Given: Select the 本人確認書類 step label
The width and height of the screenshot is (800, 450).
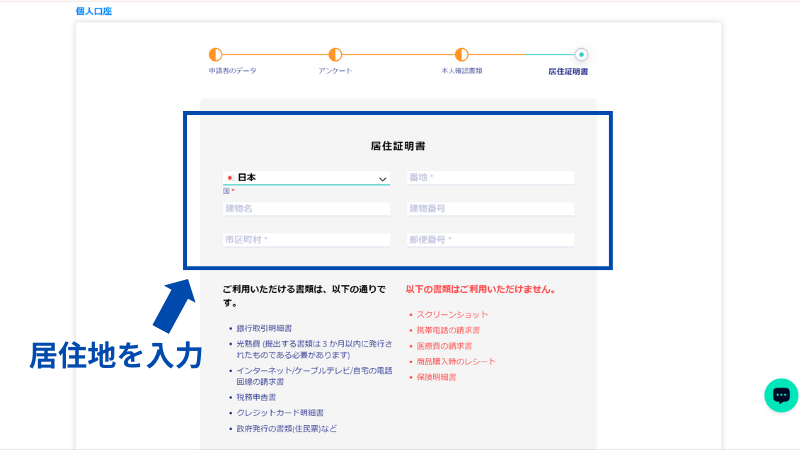Looking at the screenshot, I should [x=462, y=71].
